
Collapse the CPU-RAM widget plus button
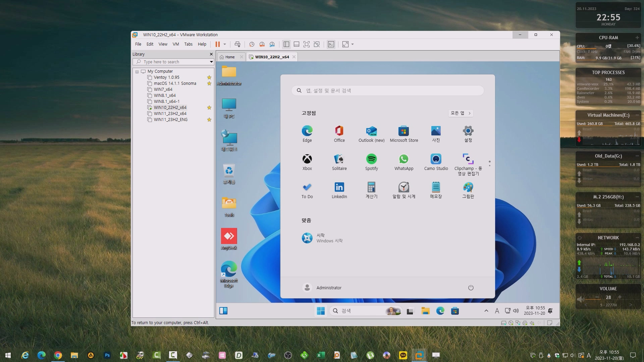point(637,38)
